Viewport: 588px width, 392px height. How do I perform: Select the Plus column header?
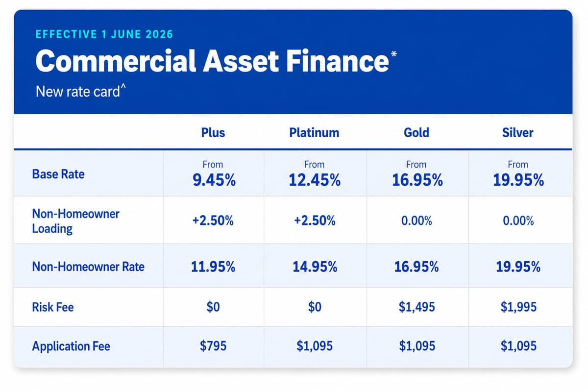click(x=213, y=132)
